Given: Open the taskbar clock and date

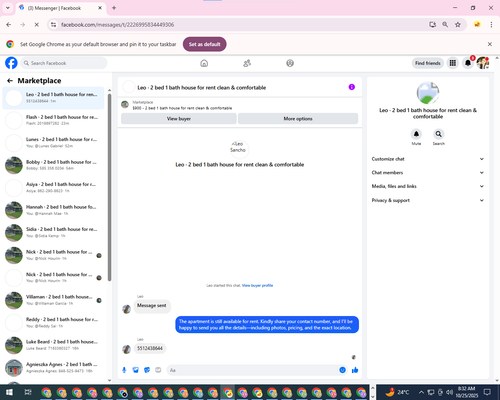Looking at the screenshot, I should coord(466,392).
